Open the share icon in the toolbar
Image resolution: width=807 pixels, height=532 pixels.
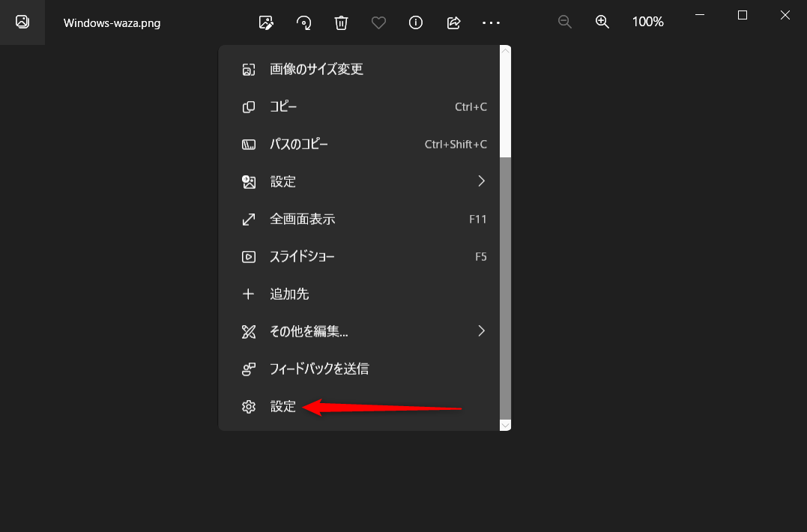(453, 22)
